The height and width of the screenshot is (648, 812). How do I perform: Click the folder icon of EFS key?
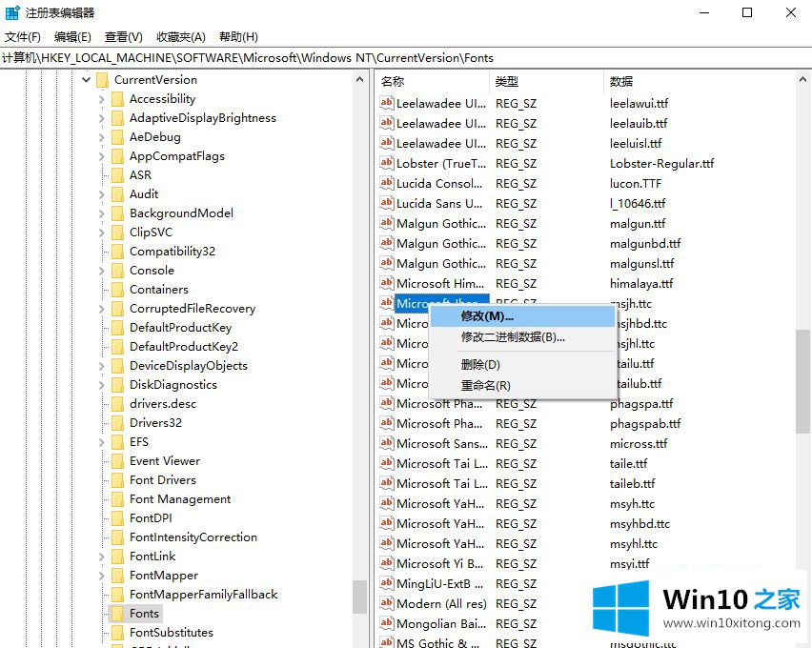tap(117, 442)
